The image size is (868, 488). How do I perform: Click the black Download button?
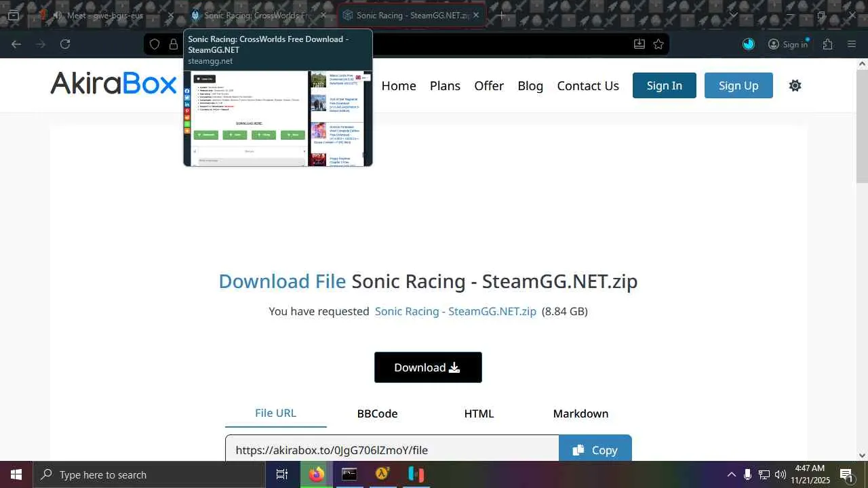(x=428, y=367)
